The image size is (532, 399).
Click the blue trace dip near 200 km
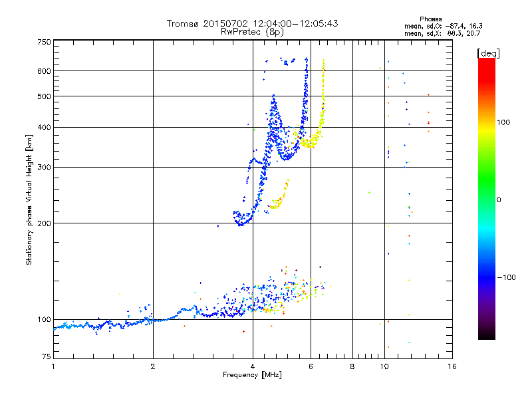(241, 220)
